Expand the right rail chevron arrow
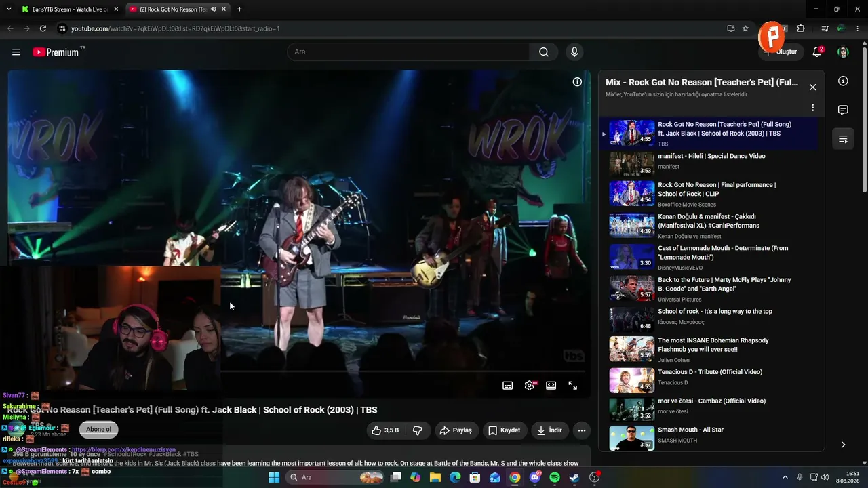The width and height of the screenshot is (868, 488). point(843,445)
